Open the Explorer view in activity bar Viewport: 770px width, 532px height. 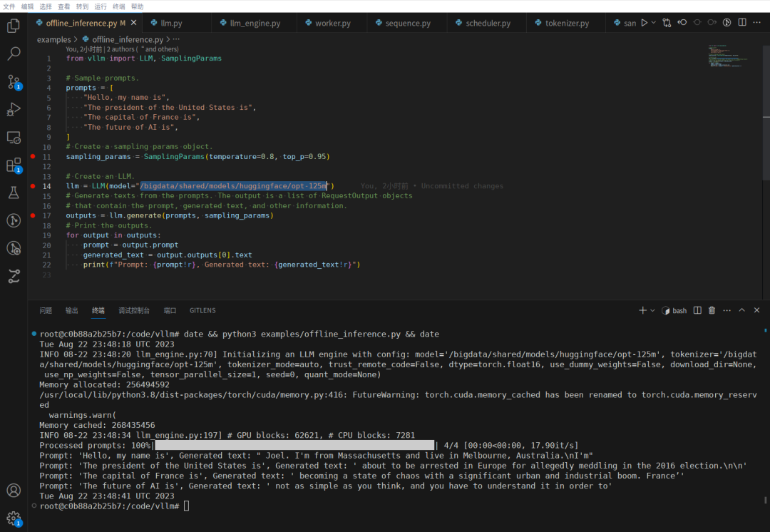tap(14, 26)
